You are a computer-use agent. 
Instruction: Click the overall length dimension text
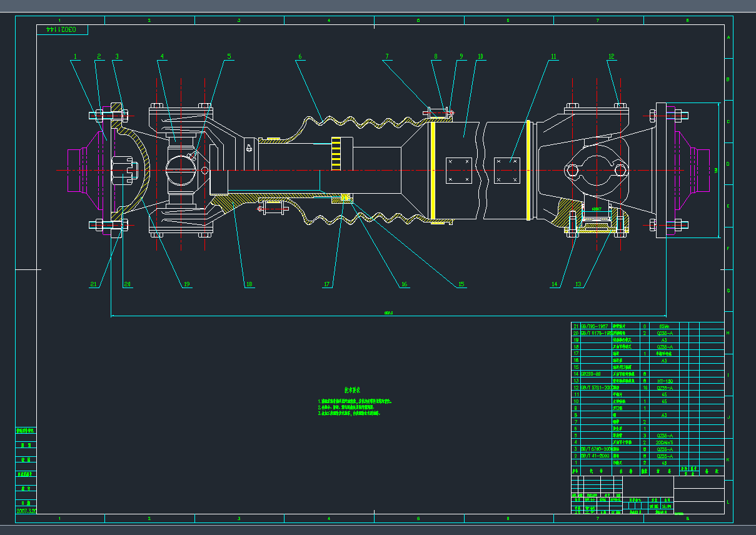point(388,312)
